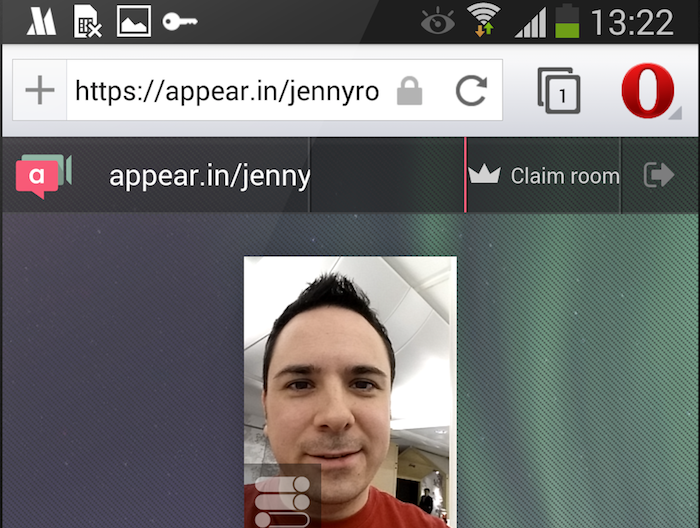Screen dimensions: 700x528
Task: Leave the room using the exit icon
Action: tap(659, 176)
